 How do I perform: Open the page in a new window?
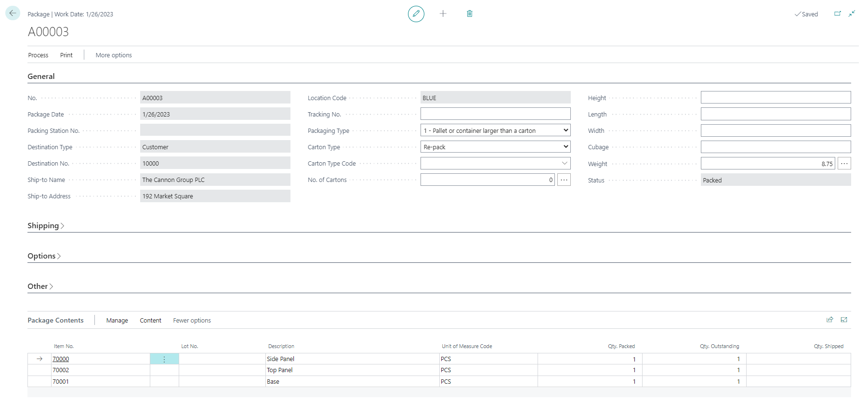pyautogui.click(x=837, y=14)
